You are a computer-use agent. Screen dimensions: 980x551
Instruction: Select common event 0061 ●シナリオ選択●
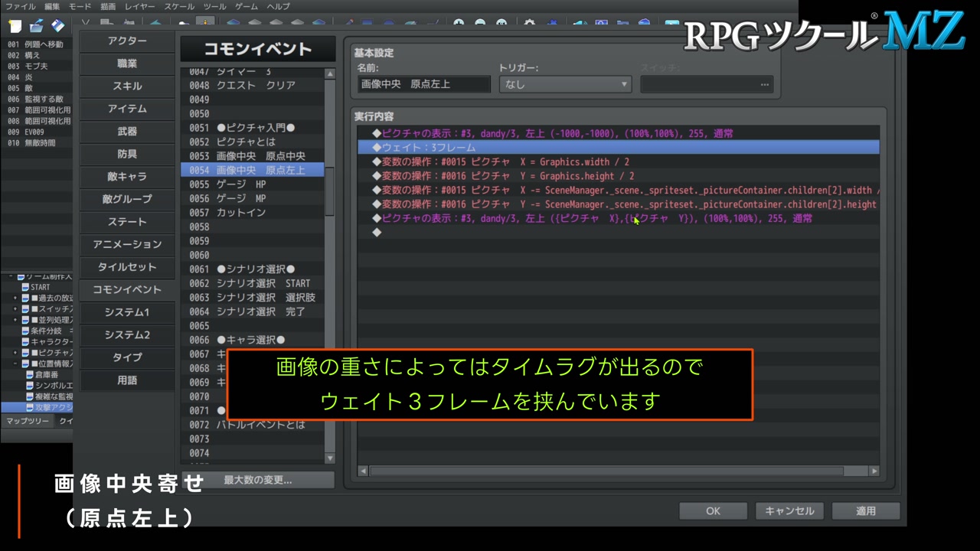click(x=253, y=269)
